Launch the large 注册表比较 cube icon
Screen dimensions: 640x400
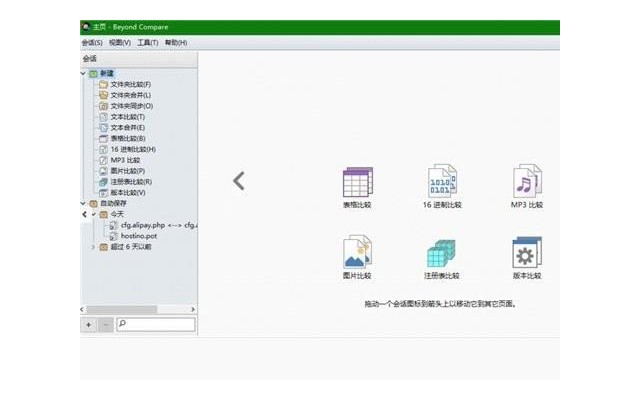[x=442, y=253]
